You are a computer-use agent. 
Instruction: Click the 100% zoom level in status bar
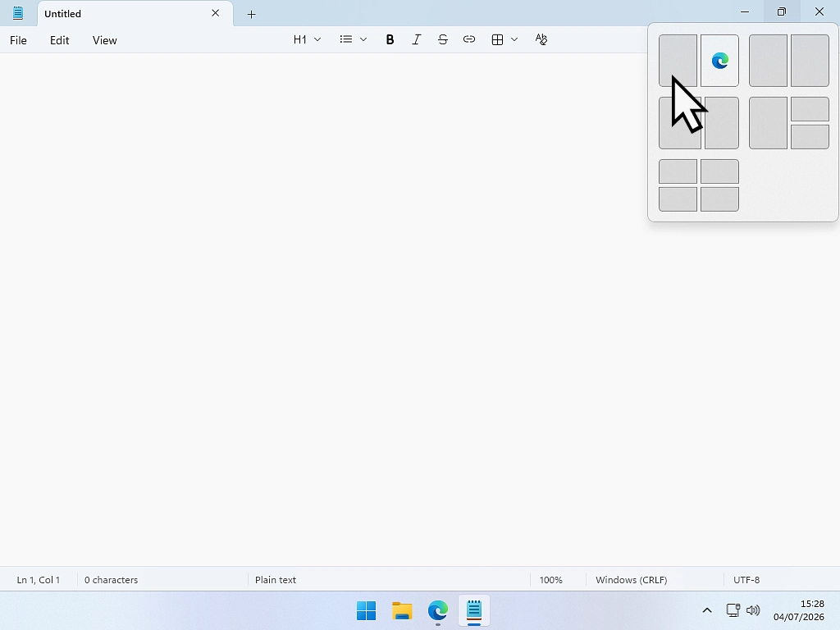coord(550,580)
